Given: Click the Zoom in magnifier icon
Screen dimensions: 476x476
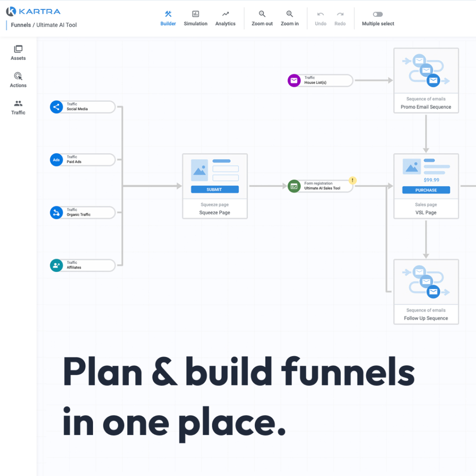Looking at the screenshot, I should tap(290, 14).
